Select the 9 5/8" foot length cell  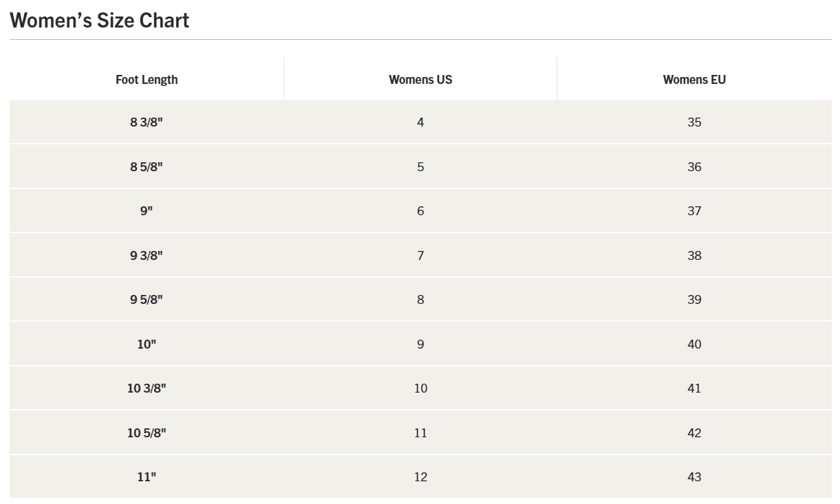point(147,300)
